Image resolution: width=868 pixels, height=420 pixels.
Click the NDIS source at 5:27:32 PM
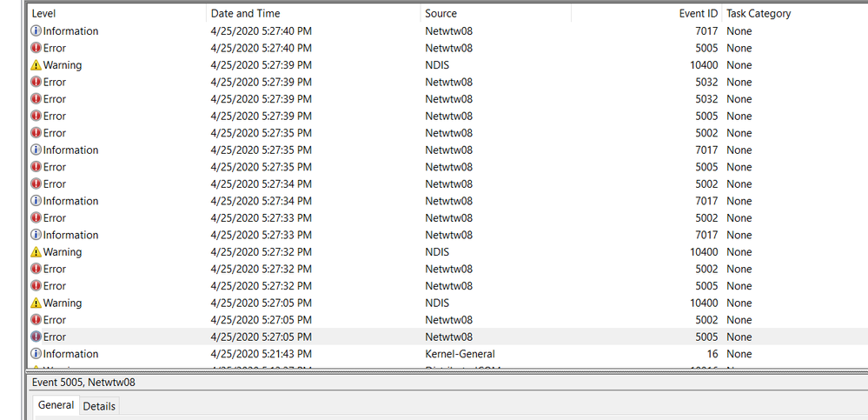tap(437, 252)
